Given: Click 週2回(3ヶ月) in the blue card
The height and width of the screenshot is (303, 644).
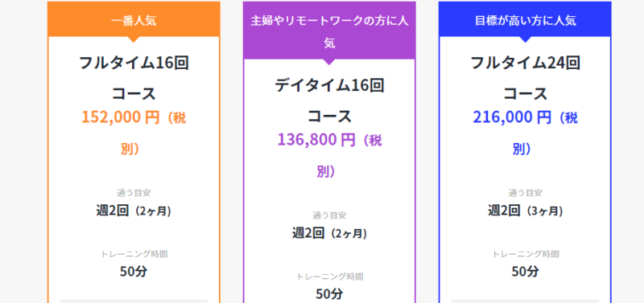Looking at the screenshot, I should 525,211.
